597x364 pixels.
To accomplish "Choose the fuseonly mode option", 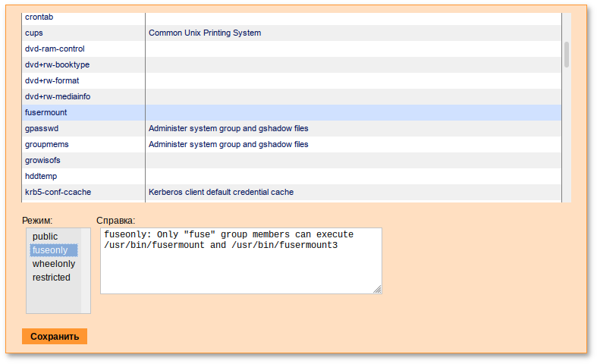I will [x=50, y=250].
